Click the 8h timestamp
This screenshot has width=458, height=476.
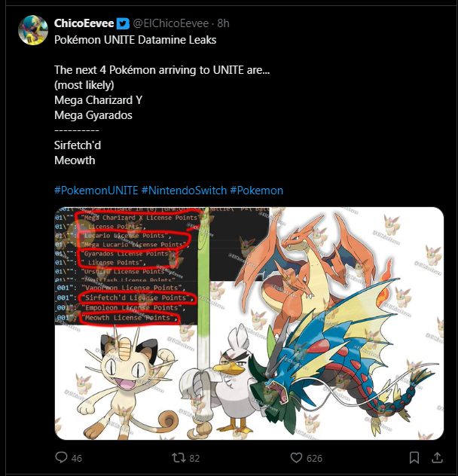click(223, 23)
